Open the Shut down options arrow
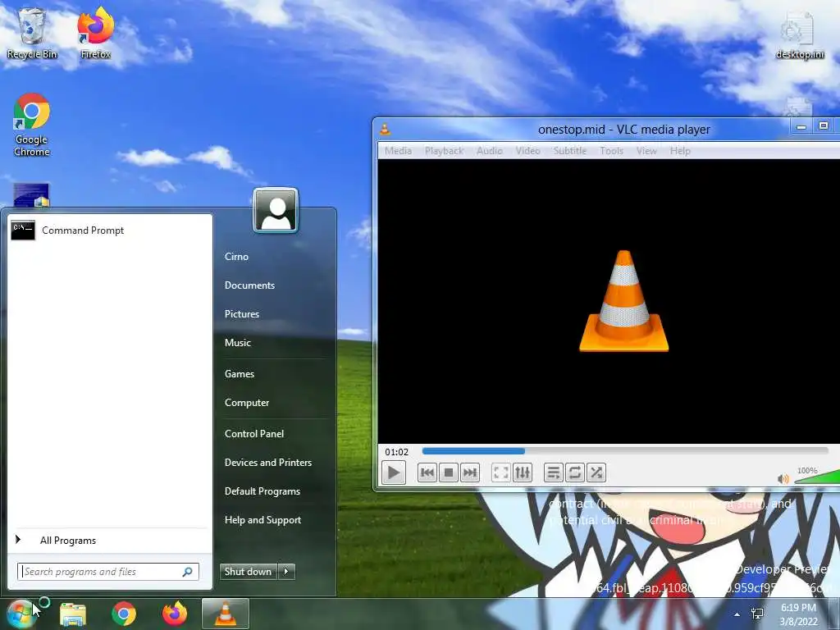The height and width of the screenshot is (630, 840). 286,572
